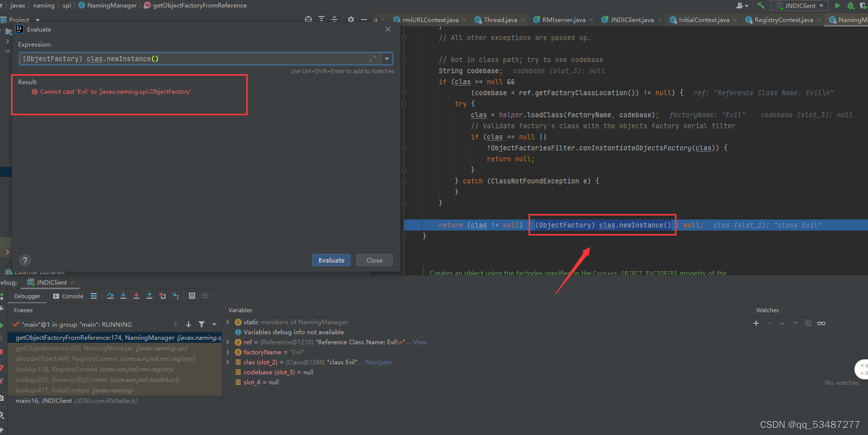Click the Duplicate watch copy icon

click(x=808, y=323)
